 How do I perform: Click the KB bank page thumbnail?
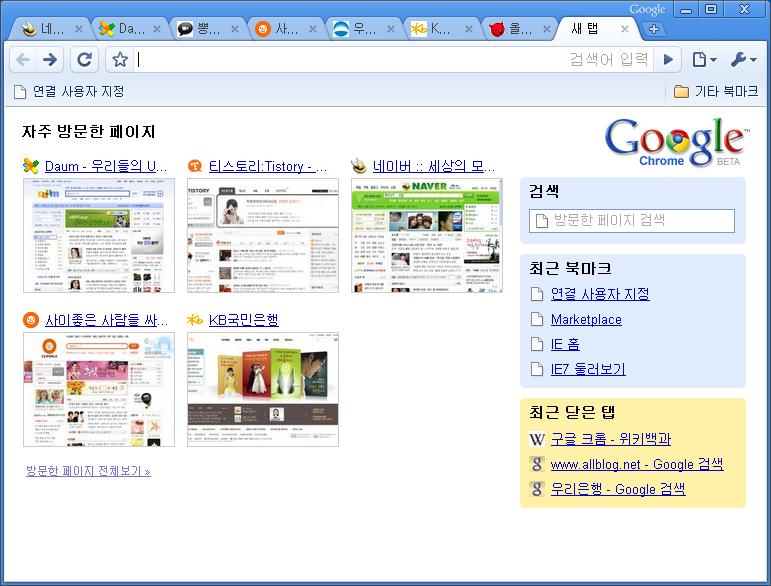(263, 389)
